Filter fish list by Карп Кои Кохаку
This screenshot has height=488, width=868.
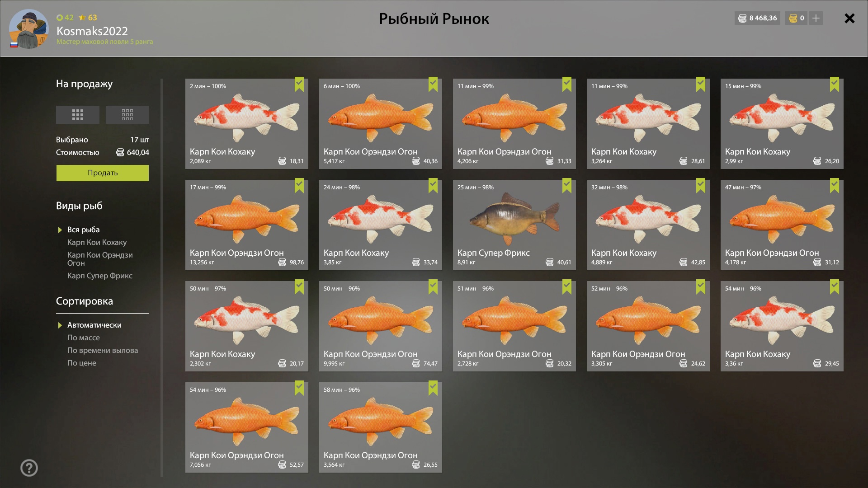click(97, 242)
